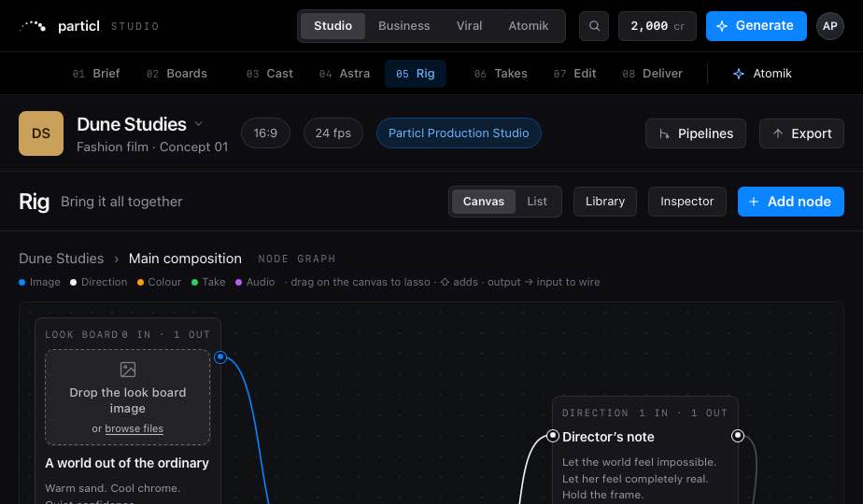
Task: Select the active 05 Rig step
Action: pos(415,74)
